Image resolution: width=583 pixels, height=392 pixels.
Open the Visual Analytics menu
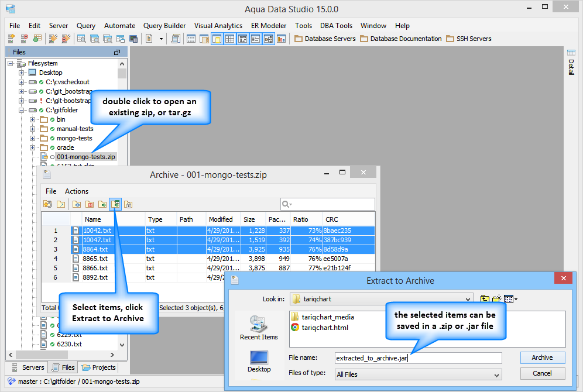coord(218,26)
